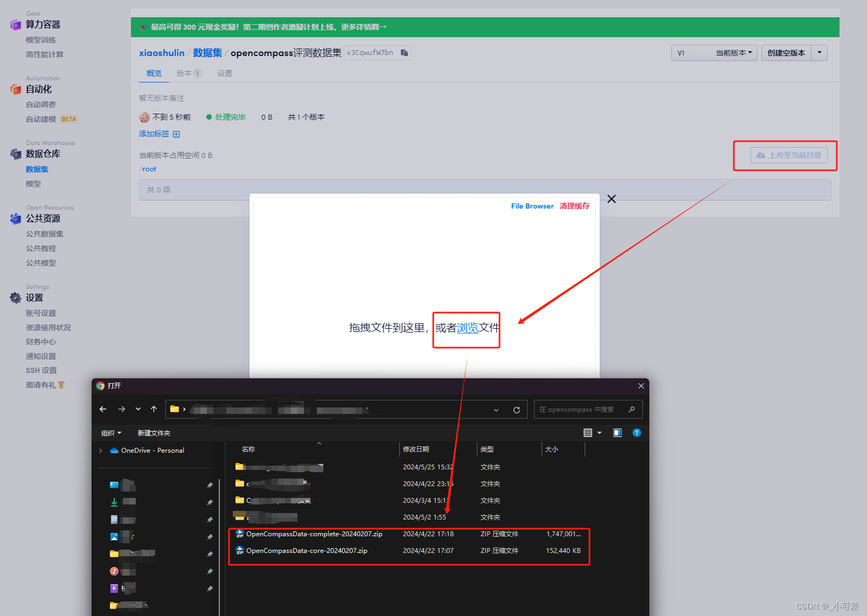Copy dataset ID with the copy icon
Viewport: 867px width, 616px height.
(x=404, y=52)
